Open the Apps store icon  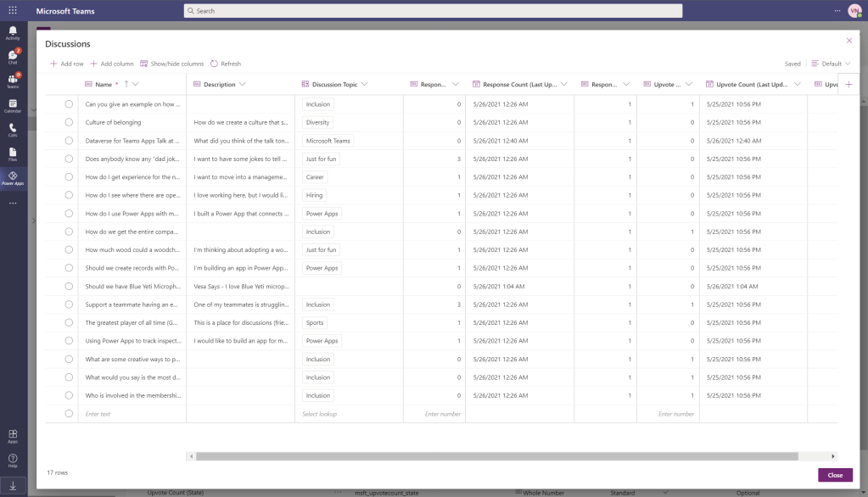[x=13, y=436]
